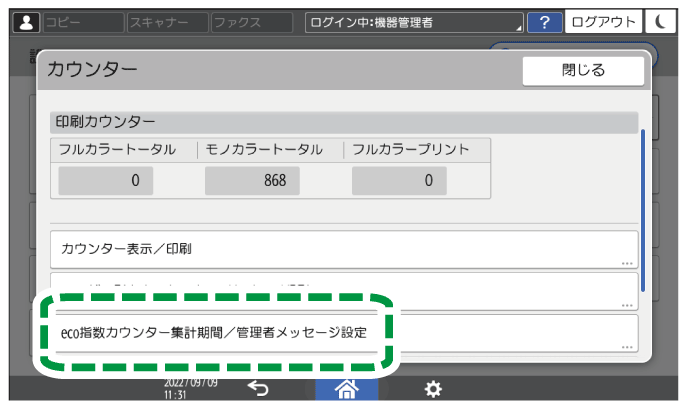690x411 pixels.
Task: Tap the ログアウト button
Action: coord(603,22)
